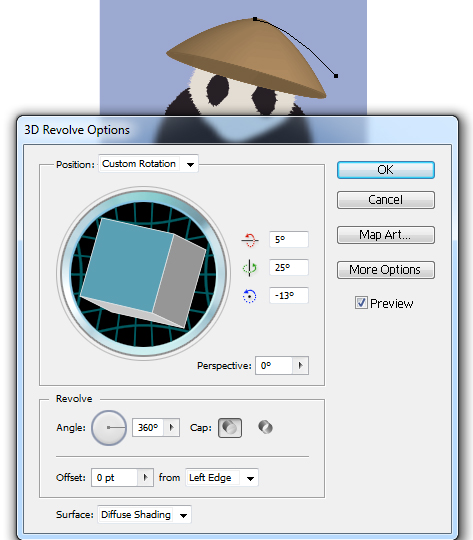Open the Perspective slider arrow
The width and height of the screenshot is (473, 540).
coord(300,365)
